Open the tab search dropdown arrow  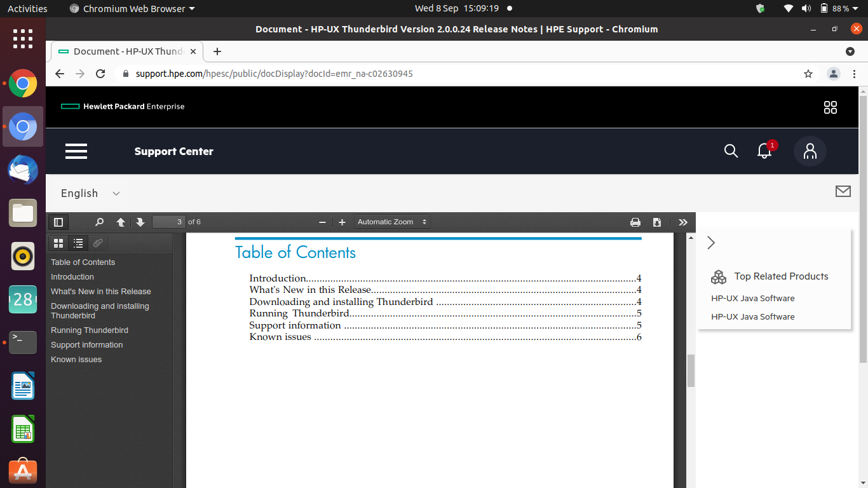tap(850, 51)
